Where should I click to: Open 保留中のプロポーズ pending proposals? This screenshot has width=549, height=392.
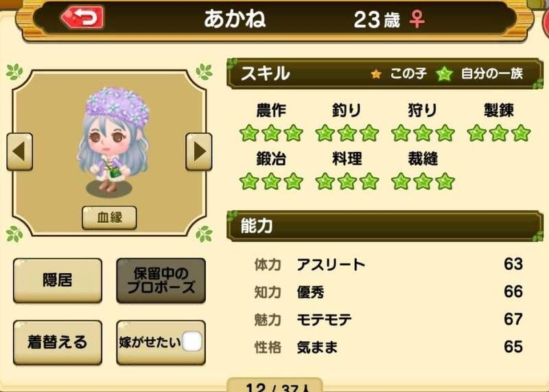point(161,281)
